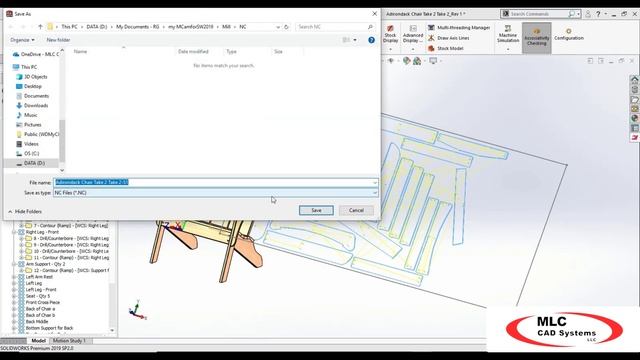Expand the Machine Simulation dropdown arrow

pyautogui.click(x=508, y=49)
